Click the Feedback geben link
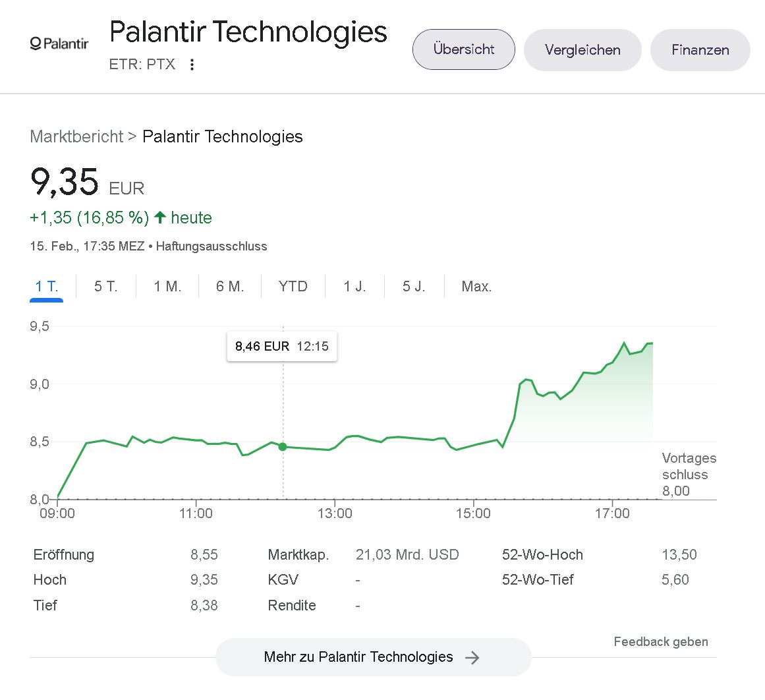This screenshot has width=765, height=700. (x=661, y=642)
